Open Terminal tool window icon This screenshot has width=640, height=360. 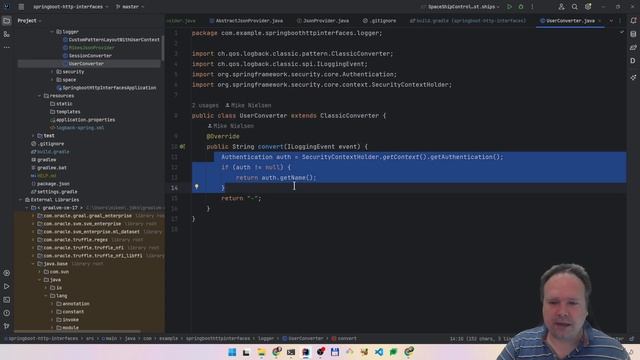[7, 300]
